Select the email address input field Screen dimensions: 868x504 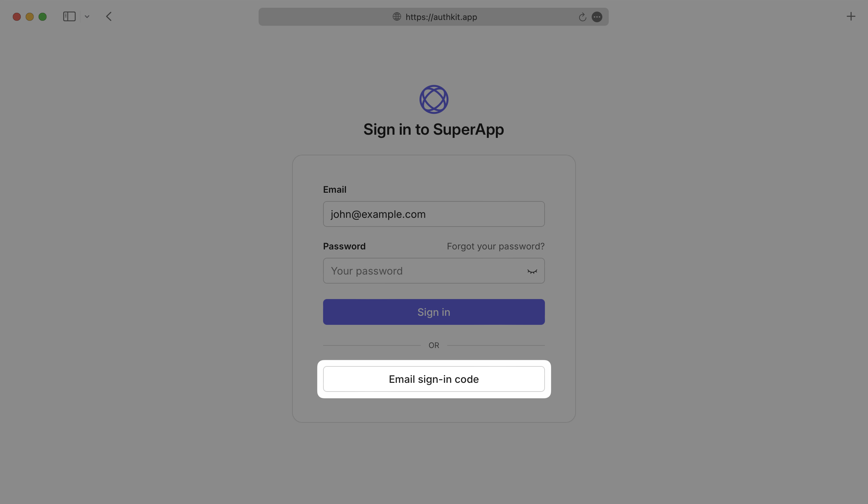tap(434, 214)
